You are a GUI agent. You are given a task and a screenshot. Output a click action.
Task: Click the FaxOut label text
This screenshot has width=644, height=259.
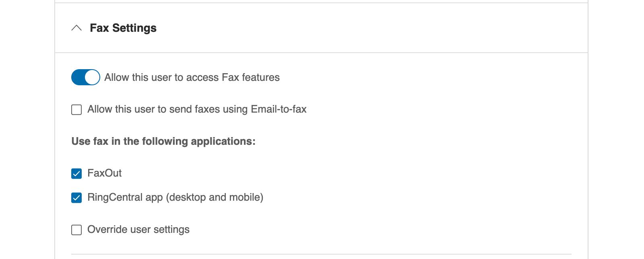click(105, 173)
